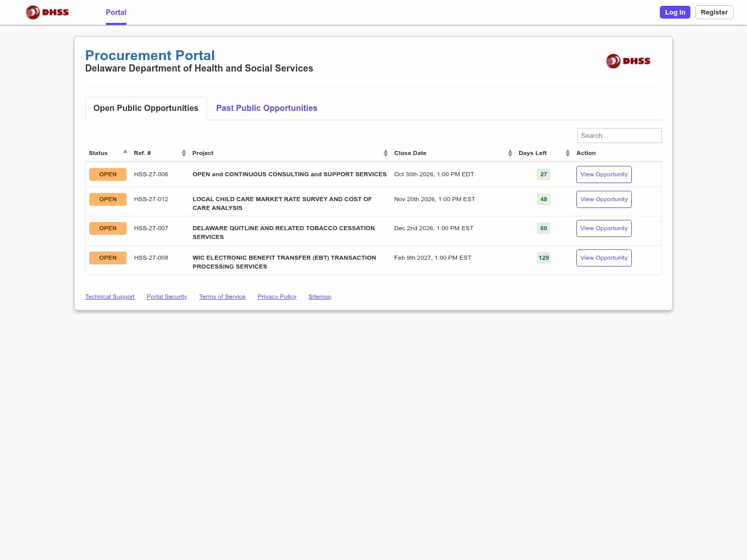The image size is (747, 560).
Task: Click reference number HSS-27-007
Action: coord(151,228)
